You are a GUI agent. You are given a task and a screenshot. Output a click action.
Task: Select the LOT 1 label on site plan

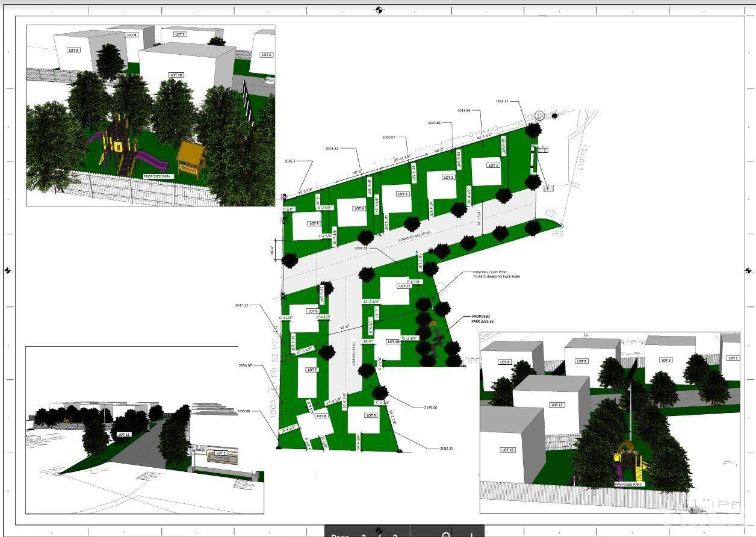tap(494, 165)
